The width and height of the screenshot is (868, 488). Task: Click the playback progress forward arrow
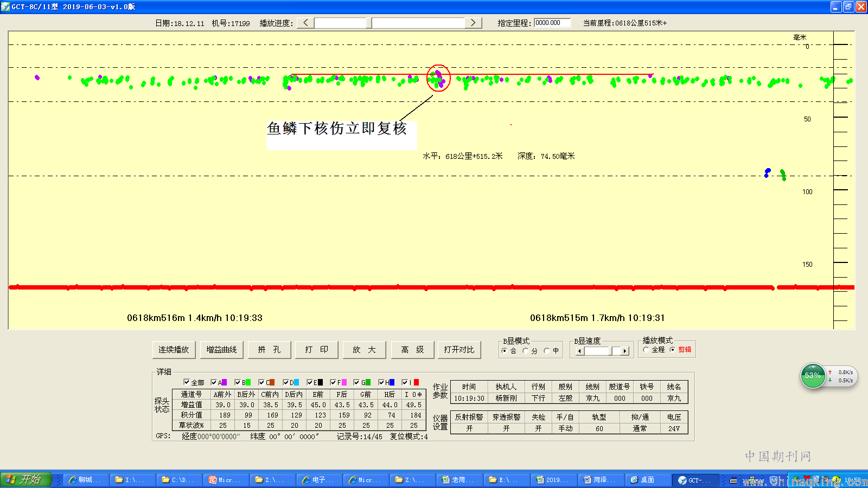(473, 23)
